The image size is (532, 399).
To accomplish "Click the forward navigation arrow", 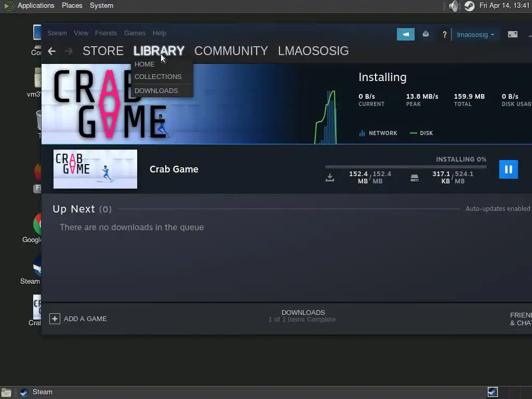I will [69, 51].
